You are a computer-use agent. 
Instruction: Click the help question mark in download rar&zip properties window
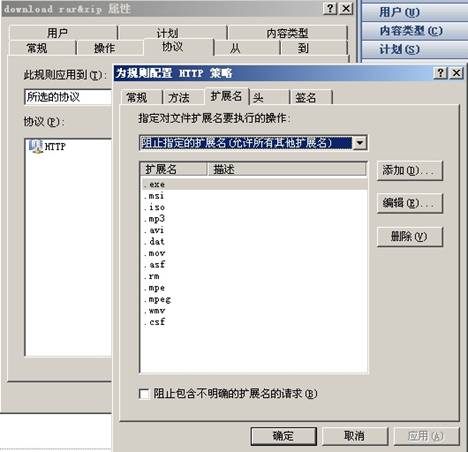[x=330, y=8]
